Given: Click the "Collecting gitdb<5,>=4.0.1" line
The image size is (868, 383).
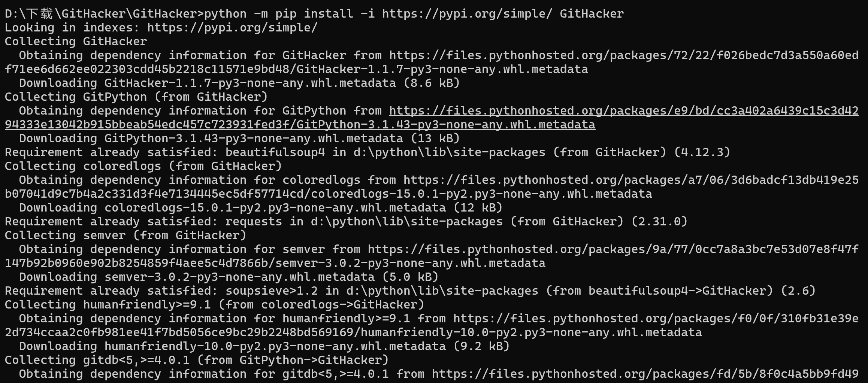Looking at the screenshot, I should pos(196,361).
